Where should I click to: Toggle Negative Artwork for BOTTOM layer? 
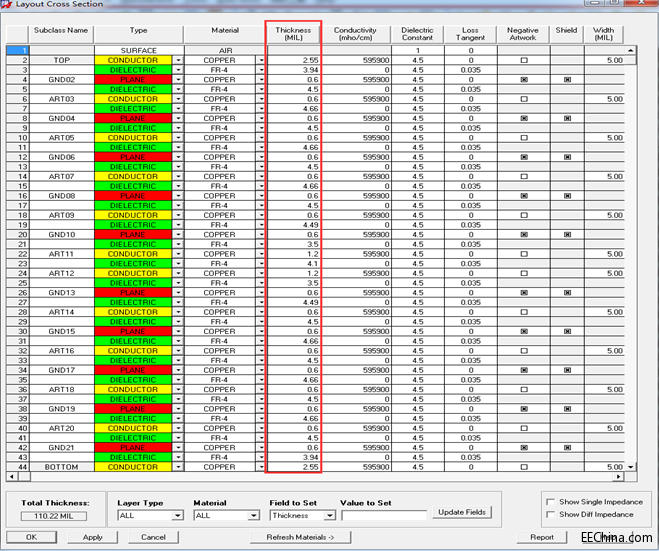(524, 467)
